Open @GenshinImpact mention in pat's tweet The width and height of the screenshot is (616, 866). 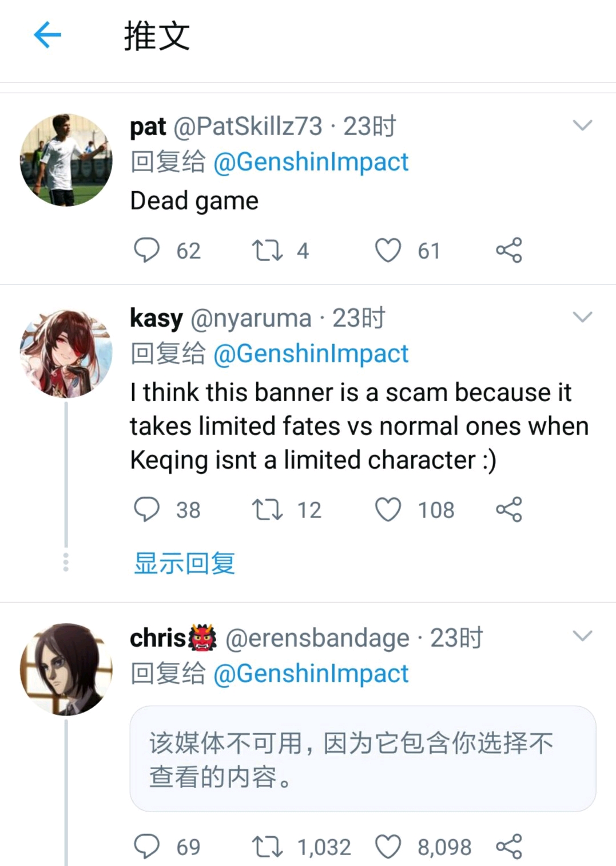pos(311,162)
